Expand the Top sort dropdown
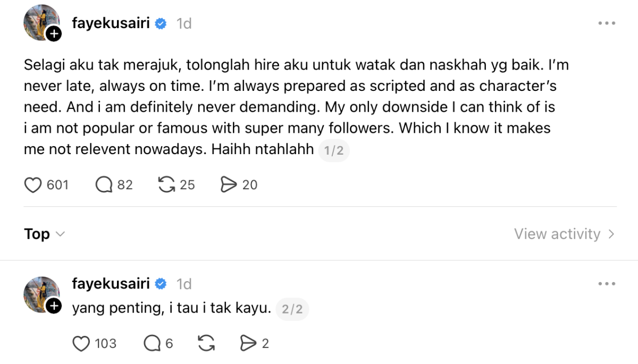The width and height of the screenshot is (638, 364). [45, 234]
